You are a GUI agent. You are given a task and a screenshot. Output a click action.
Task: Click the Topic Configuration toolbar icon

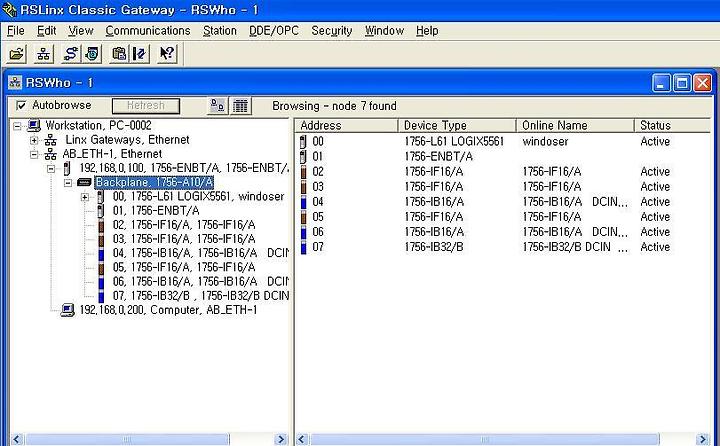point(140,54)
